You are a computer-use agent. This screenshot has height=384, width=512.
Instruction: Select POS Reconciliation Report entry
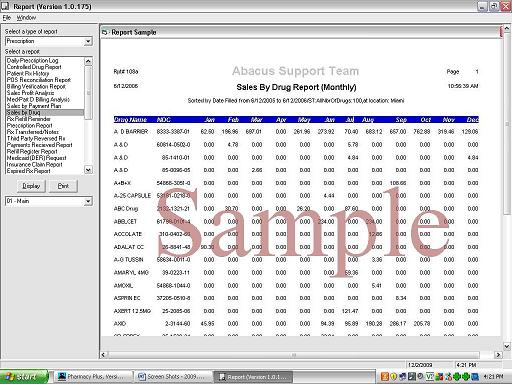(x=39, y=80)
